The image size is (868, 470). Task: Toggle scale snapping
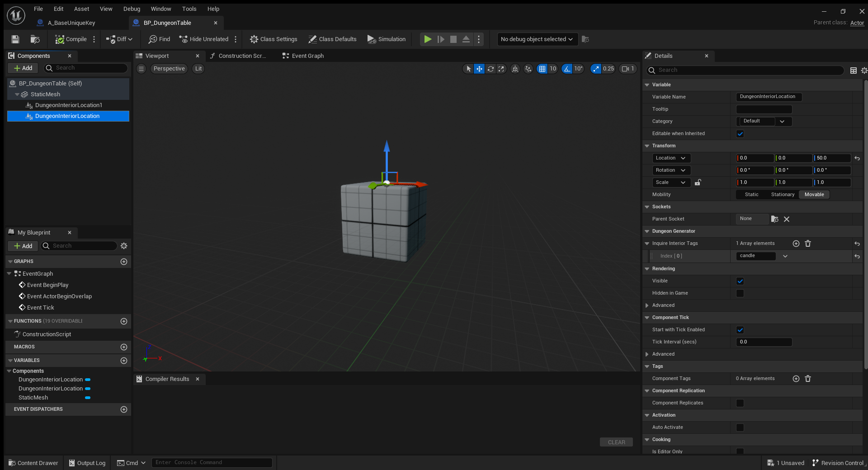(x=596, y=69)
